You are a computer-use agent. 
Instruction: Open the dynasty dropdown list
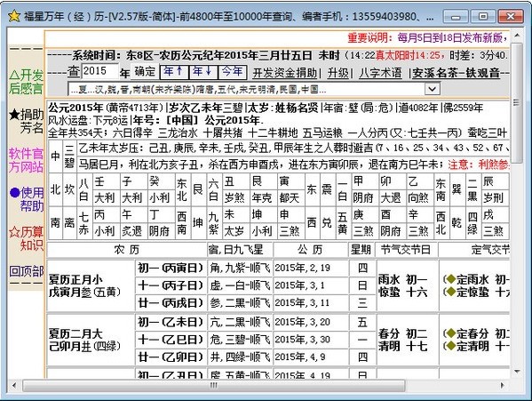click(x=432, y=89)
